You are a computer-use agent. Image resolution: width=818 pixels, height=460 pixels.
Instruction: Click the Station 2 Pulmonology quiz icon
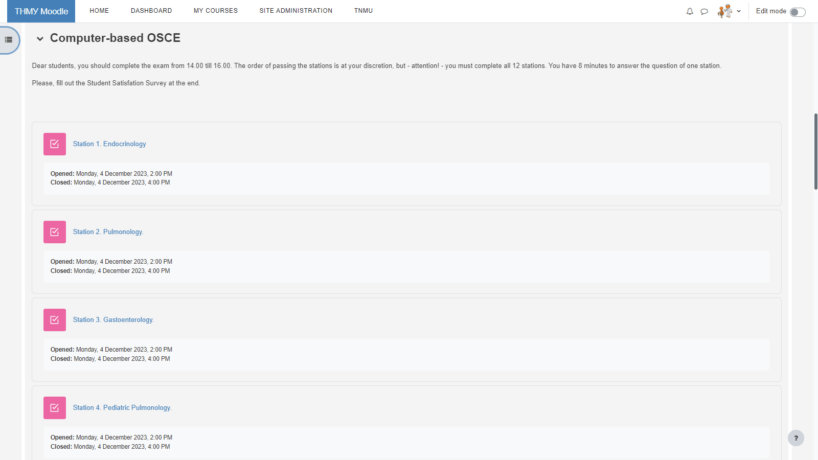(x=54, y=232)
